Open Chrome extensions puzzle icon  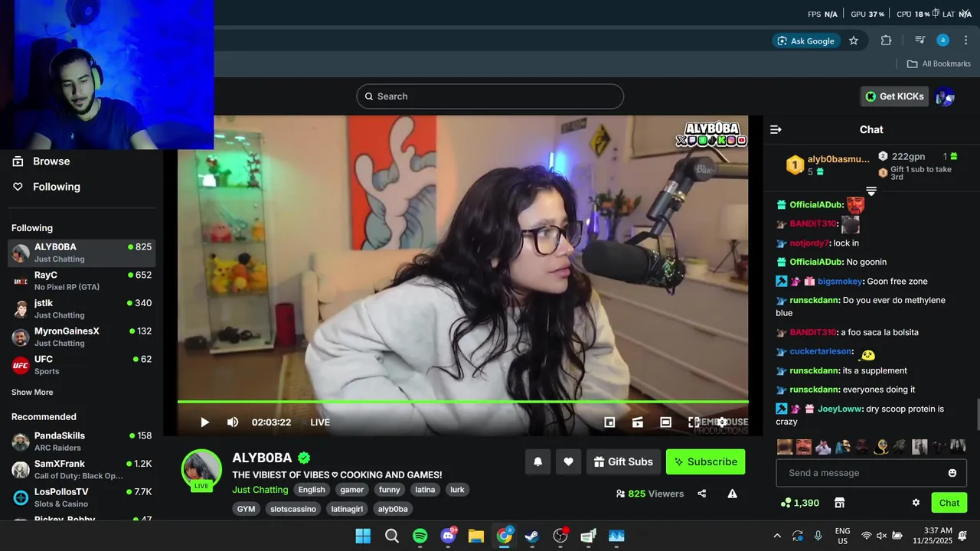887,41
